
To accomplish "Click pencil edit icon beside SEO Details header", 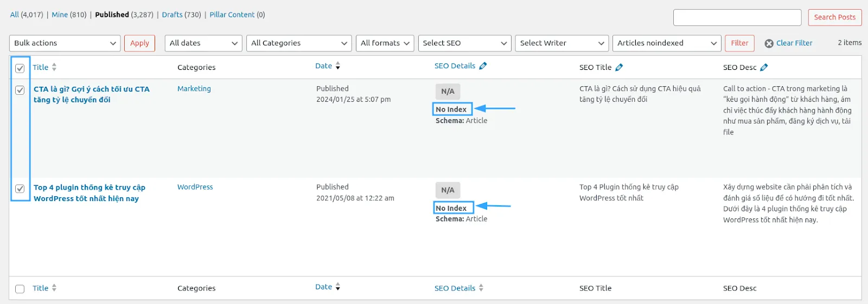I will pos(483,66).
